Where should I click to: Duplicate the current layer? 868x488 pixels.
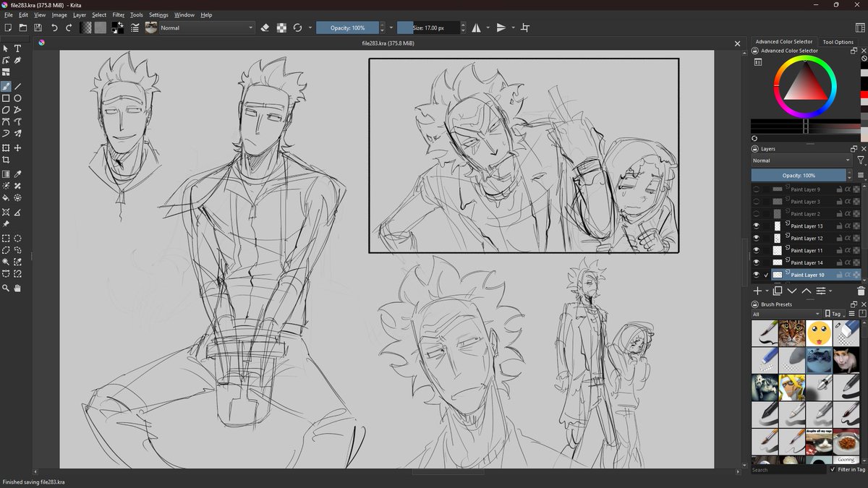pos(778,291)
